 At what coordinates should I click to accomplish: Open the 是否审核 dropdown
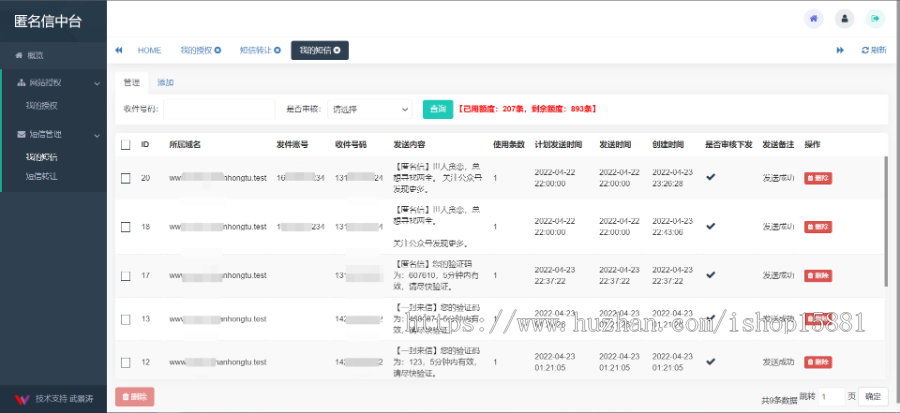[369, 109]
